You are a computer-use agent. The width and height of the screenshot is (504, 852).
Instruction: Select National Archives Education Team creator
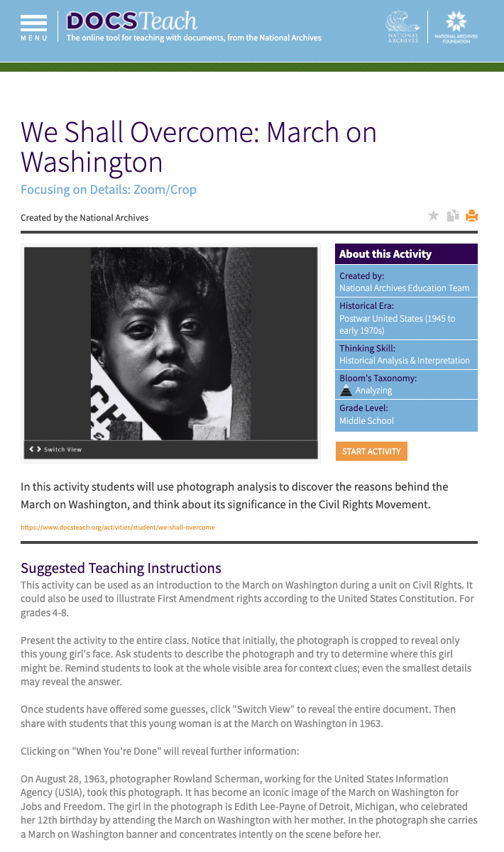click(405, 288)
